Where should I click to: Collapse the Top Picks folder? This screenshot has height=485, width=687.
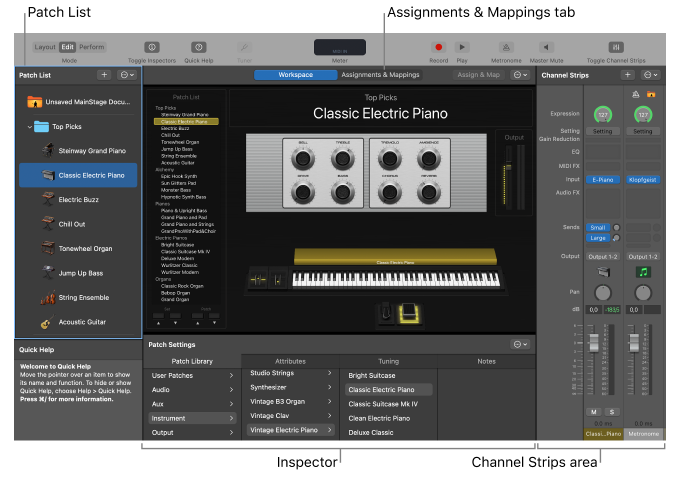coord(29,127)
